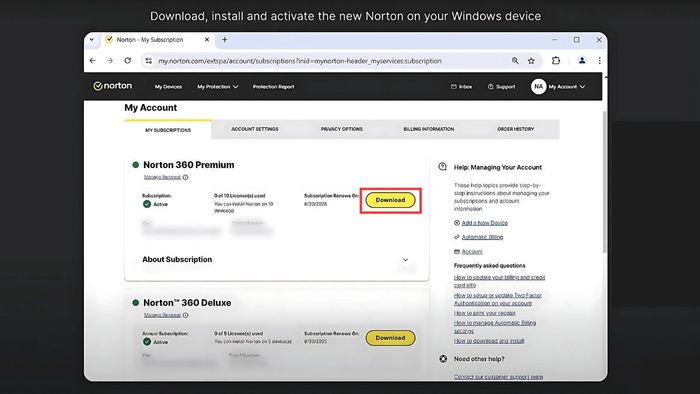The image size is (700, 394).
Task: Click the Norton 360 Premium heading
Action: (x=188, y=165)
